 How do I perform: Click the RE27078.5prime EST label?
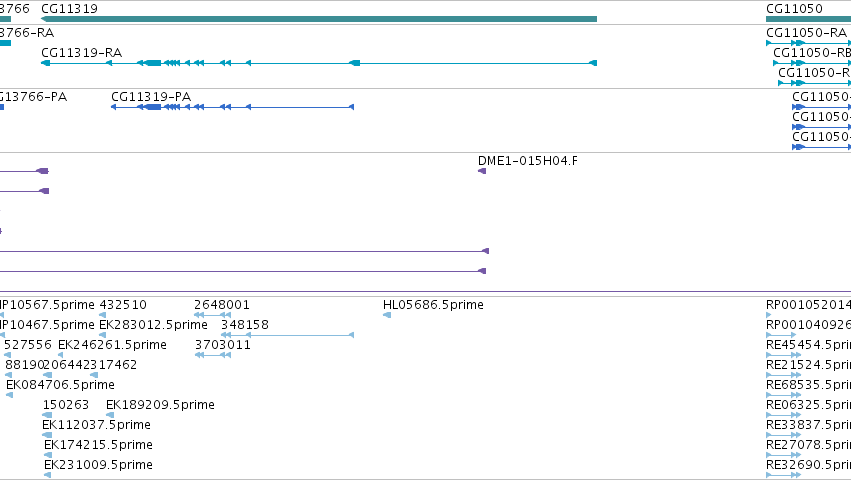point(808,445)
